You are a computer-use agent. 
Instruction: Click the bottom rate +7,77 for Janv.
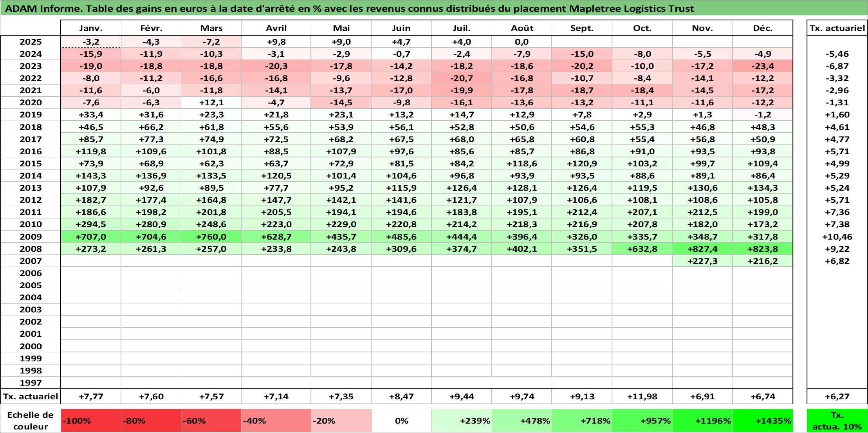point(91,396)
